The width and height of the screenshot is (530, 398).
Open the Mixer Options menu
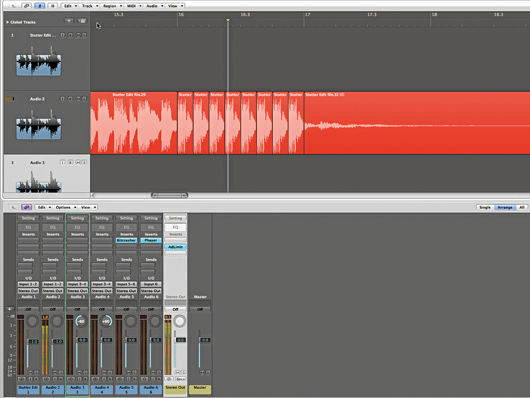pos(66,207)
